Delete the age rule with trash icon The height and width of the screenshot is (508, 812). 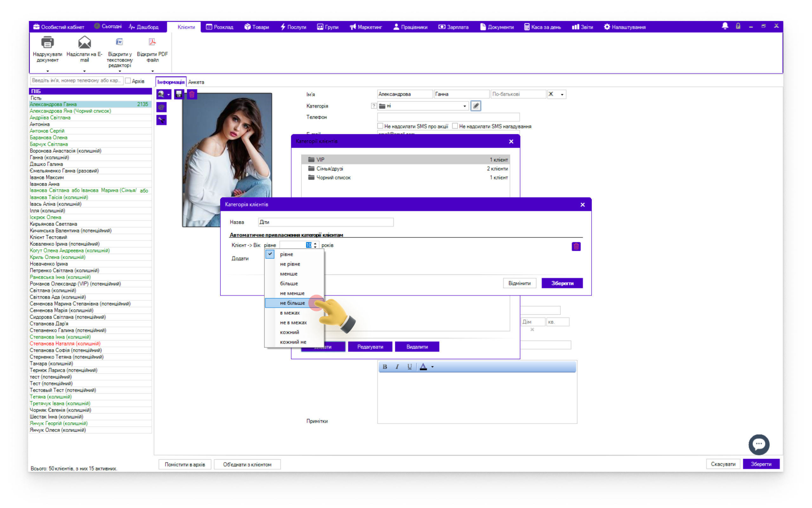576,247
